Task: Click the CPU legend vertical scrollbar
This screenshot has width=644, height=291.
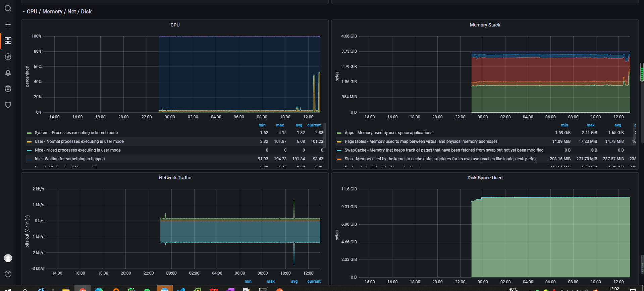Action: pos(324,135)
